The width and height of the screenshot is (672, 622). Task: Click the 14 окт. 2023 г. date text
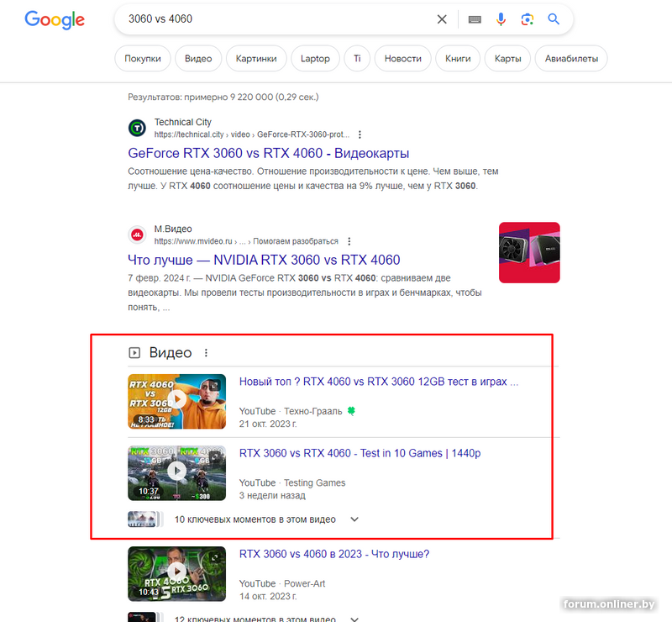pos(268,597)
